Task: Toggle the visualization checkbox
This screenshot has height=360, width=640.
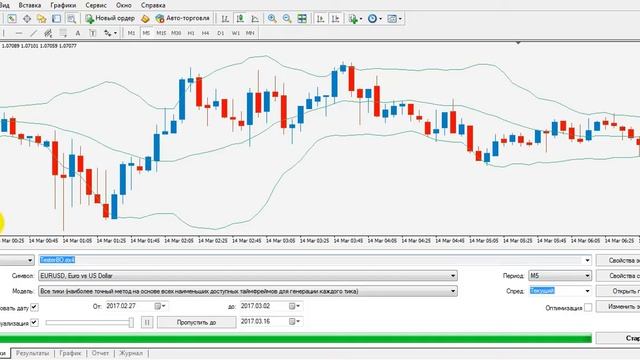Action: [34, 322]
